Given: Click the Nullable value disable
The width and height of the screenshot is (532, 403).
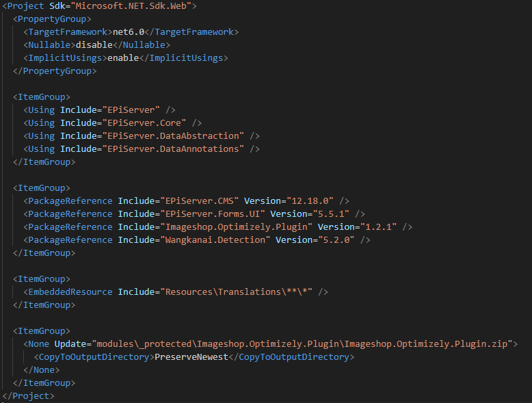Looking at the screenshot, I should coord(94,44).
